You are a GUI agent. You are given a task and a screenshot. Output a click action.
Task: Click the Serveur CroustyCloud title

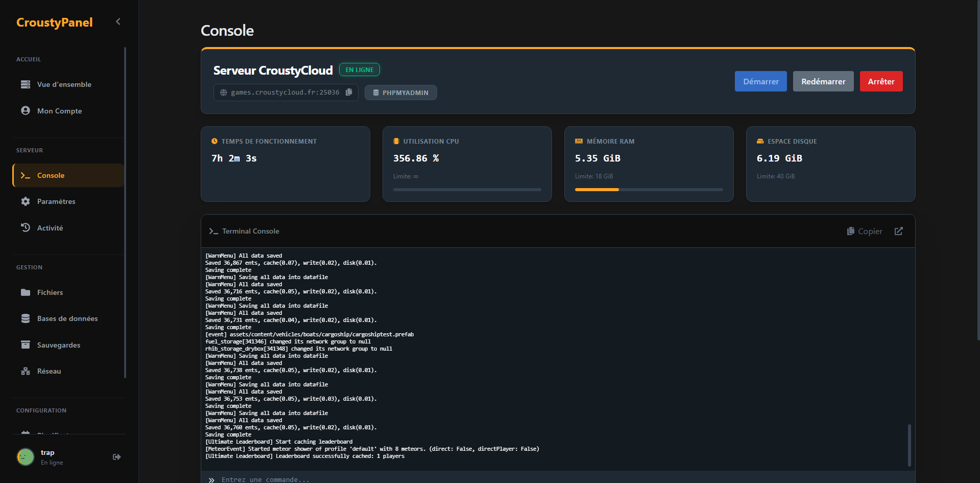273,70
